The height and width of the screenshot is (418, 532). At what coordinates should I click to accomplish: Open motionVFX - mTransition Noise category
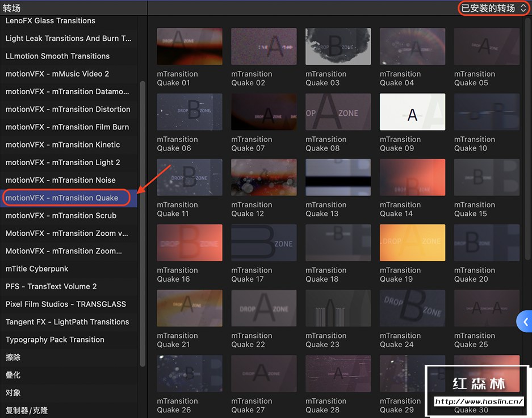(x=69, y=180)
